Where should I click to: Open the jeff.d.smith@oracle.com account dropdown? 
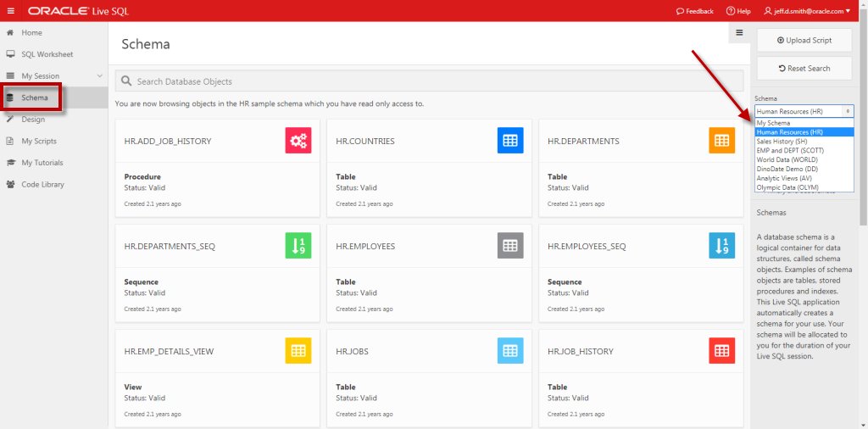807,11
